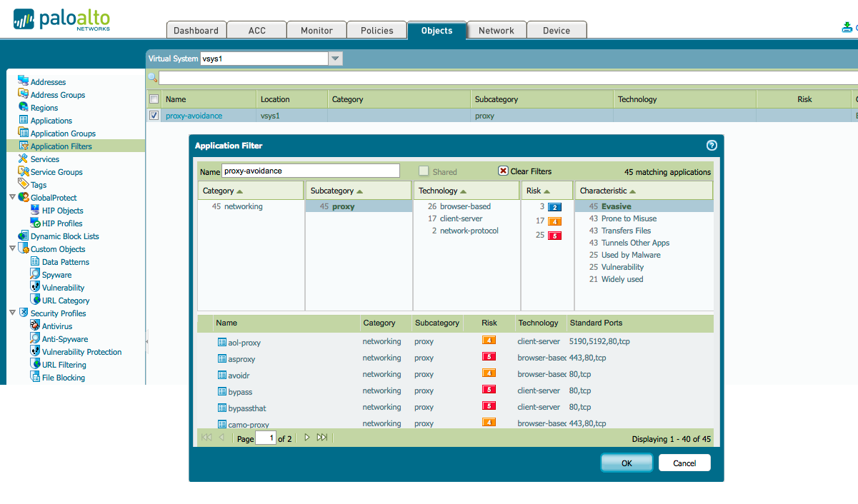Click the OK button
This screenshot has width=858, height=504.
[x=627, y=463]
